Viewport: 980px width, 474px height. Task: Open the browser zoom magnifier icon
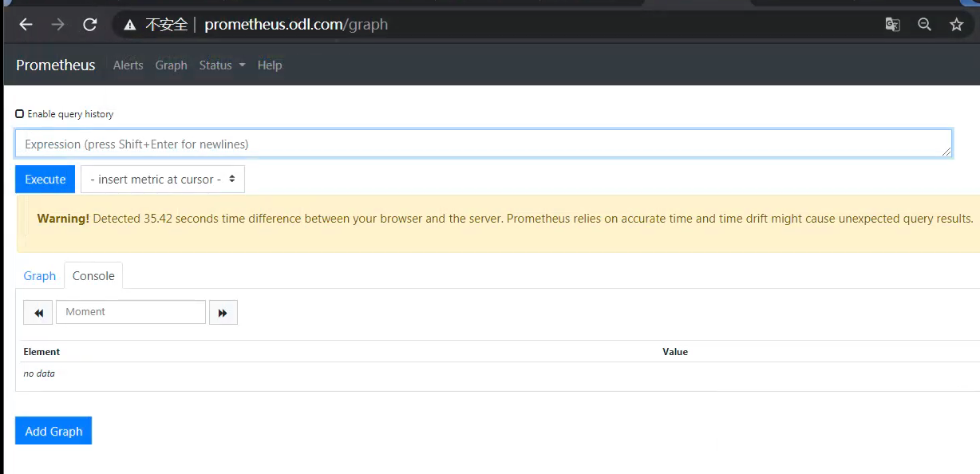click(924, 25)
